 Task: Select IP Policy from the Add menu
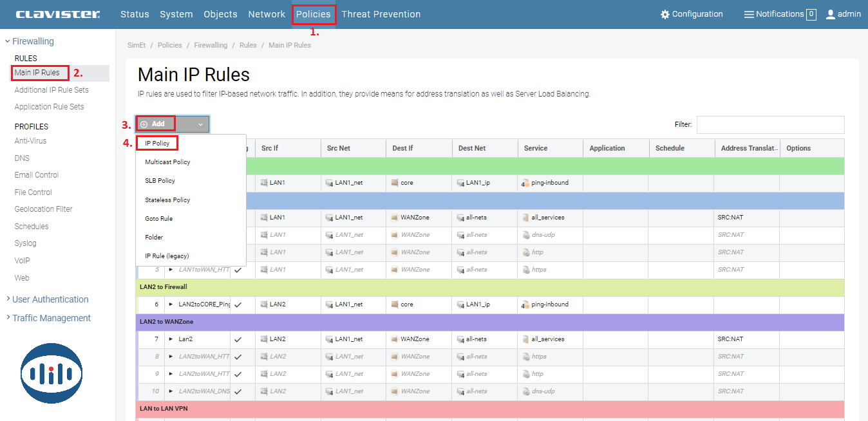pyautogui.click(x=157, y=143)
